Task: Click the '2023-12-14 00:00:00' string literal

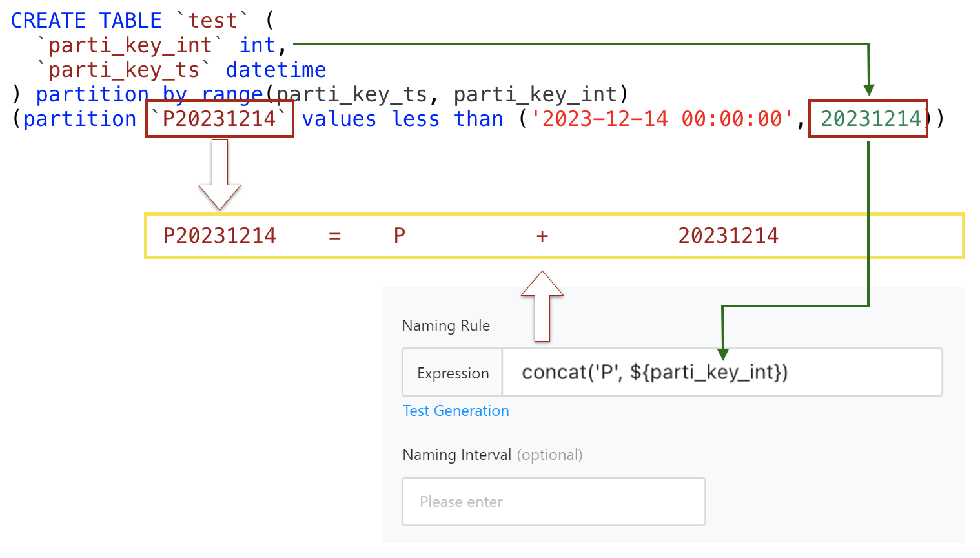Action: pos(661,119)
